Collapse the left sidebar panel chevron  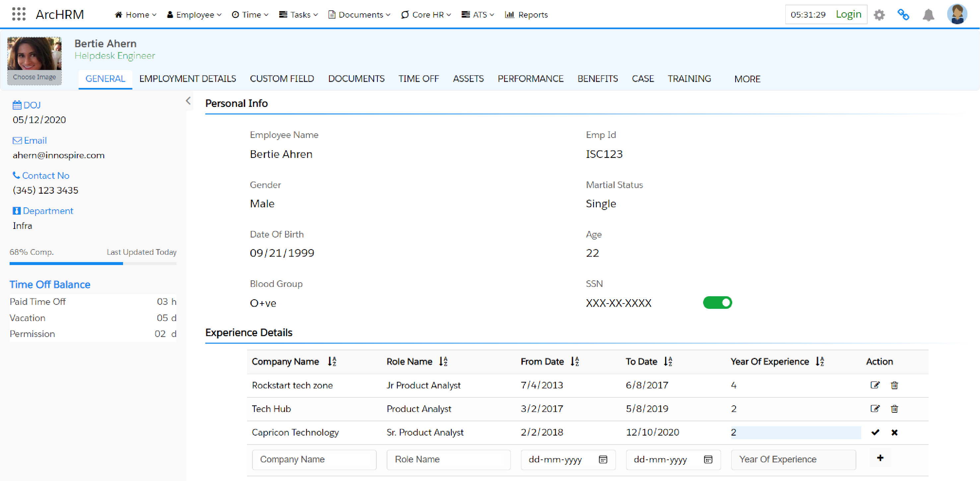188,101
